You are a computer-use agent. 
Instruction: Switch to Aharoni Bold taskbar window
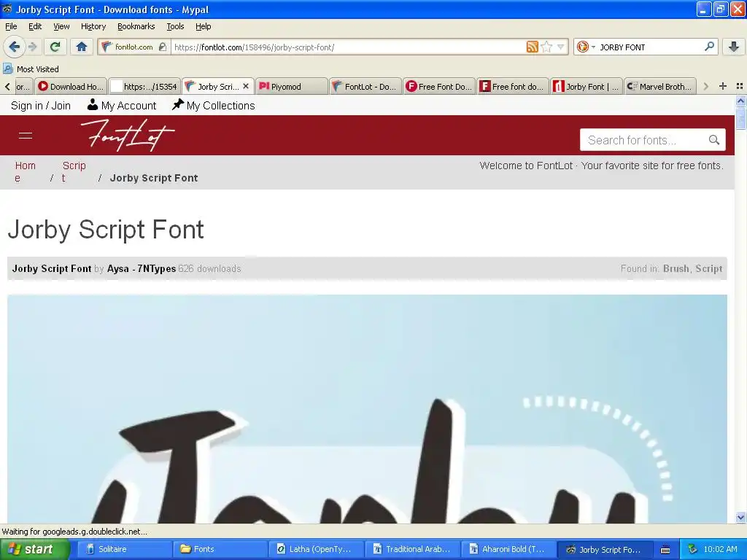click(508, 549)
